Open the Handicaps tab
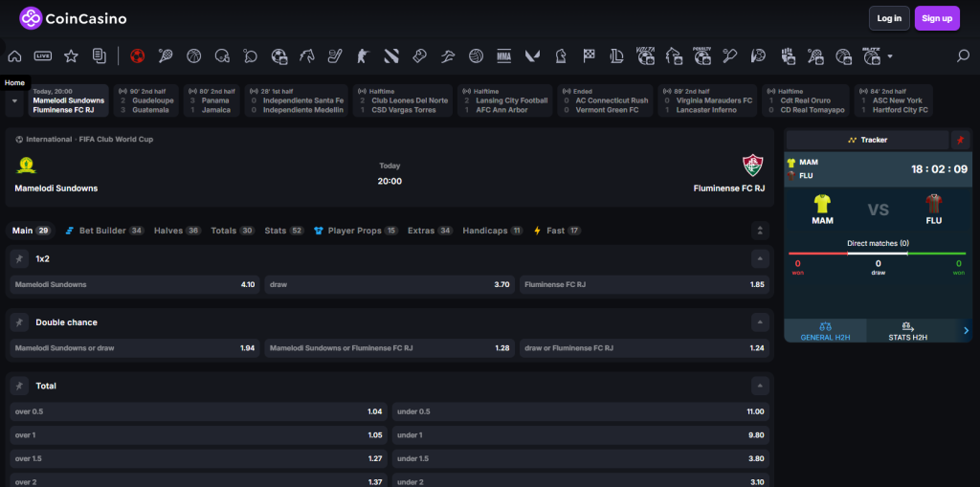The height and width of the screenshot is (487, 980). 493,231
